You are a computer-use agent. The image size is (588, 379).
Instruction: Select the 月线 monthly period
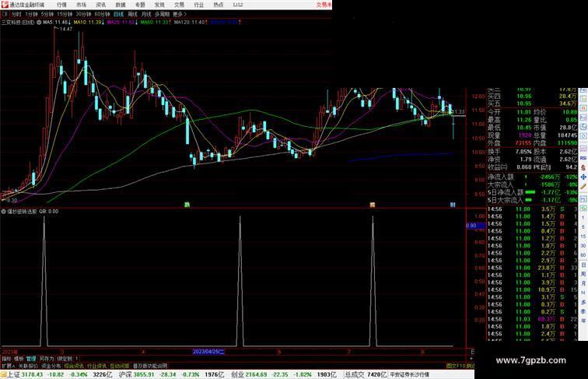(x=146, y=14)
